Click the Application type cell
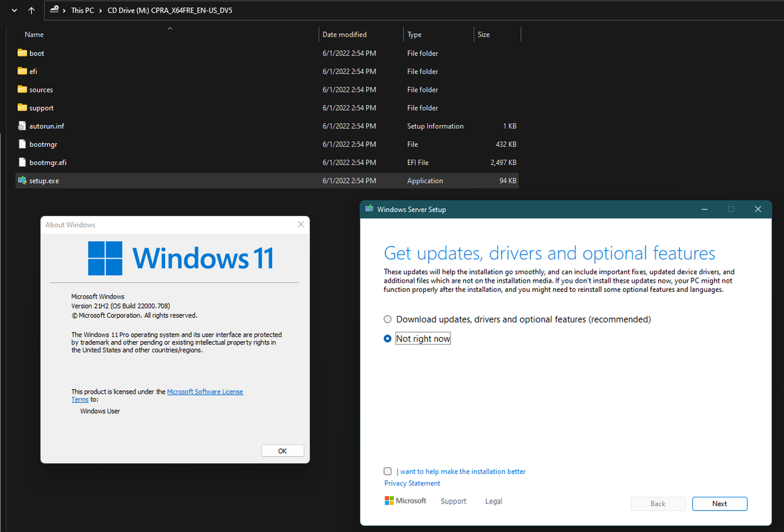Image resolution: width=784 pixels, height=532 pixels. point(425,181)
